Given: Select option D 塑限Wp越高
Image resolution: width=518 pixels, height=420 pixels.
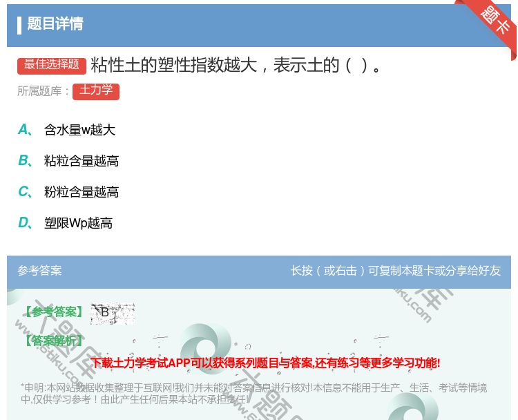Looking at the screenshot, I should tap(66, 223).
